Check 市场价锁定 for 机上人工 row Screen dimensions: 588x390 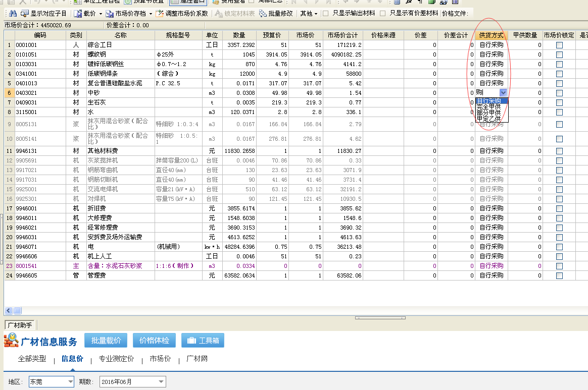[560, 257]
